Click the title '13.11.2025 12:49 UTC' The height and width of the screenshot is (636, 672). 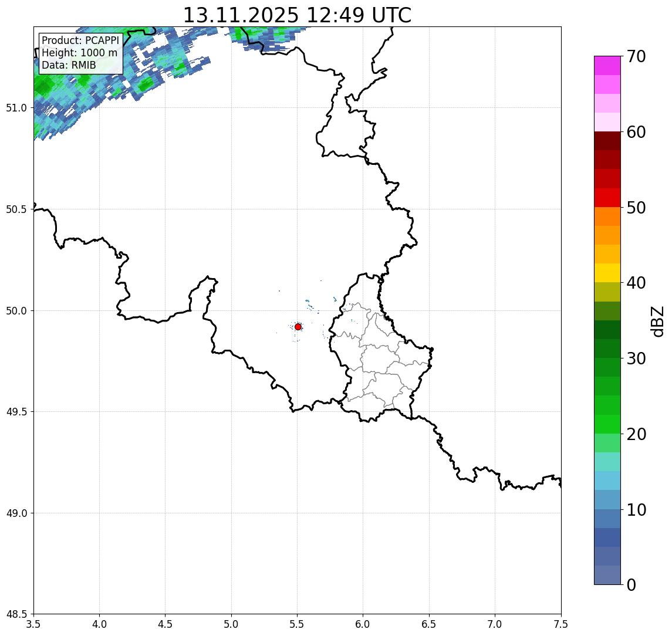coord(297,15)
